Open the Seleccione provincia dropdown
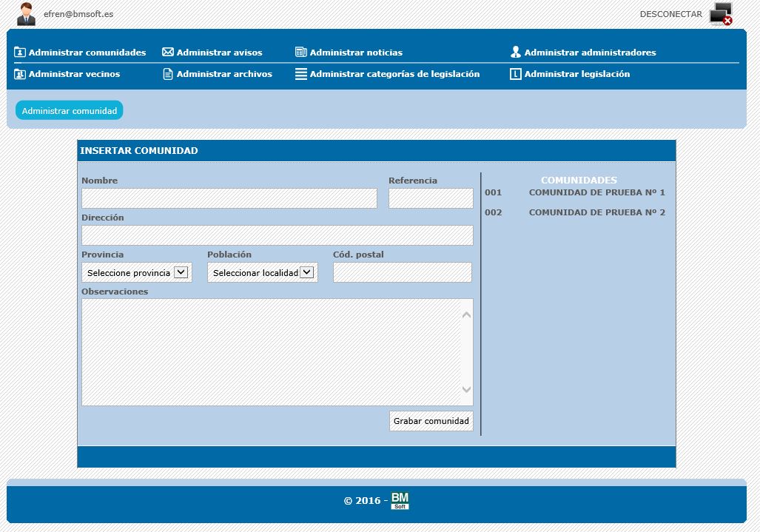760x532 pixels. (137, 272)
